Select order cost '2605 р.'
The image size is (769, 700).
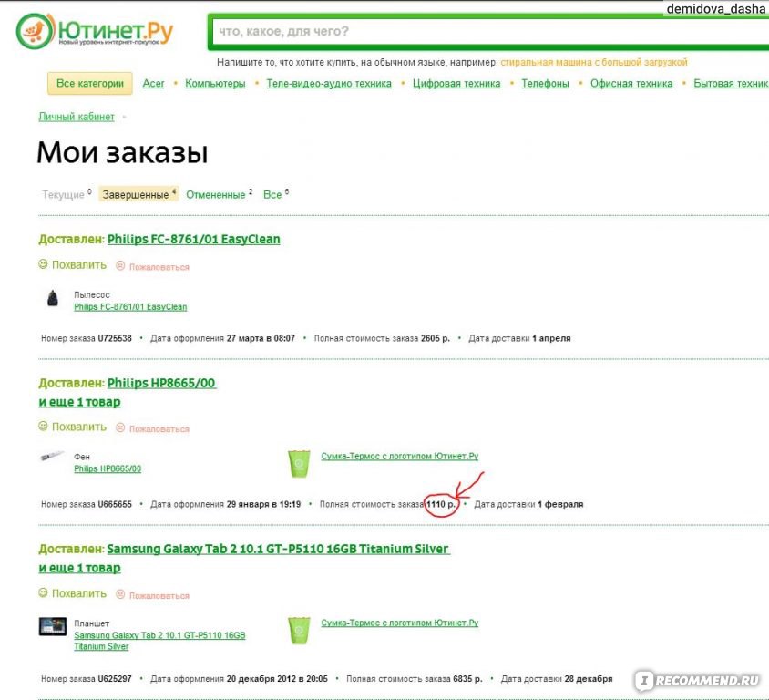pos(435,338)
